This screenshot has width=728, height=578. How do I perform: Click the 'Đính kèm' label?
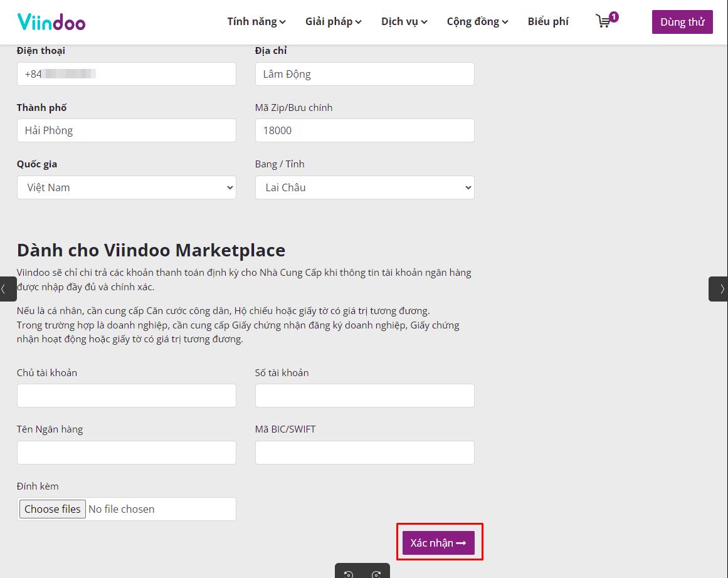pyautogui.click(x=38, y=486)
